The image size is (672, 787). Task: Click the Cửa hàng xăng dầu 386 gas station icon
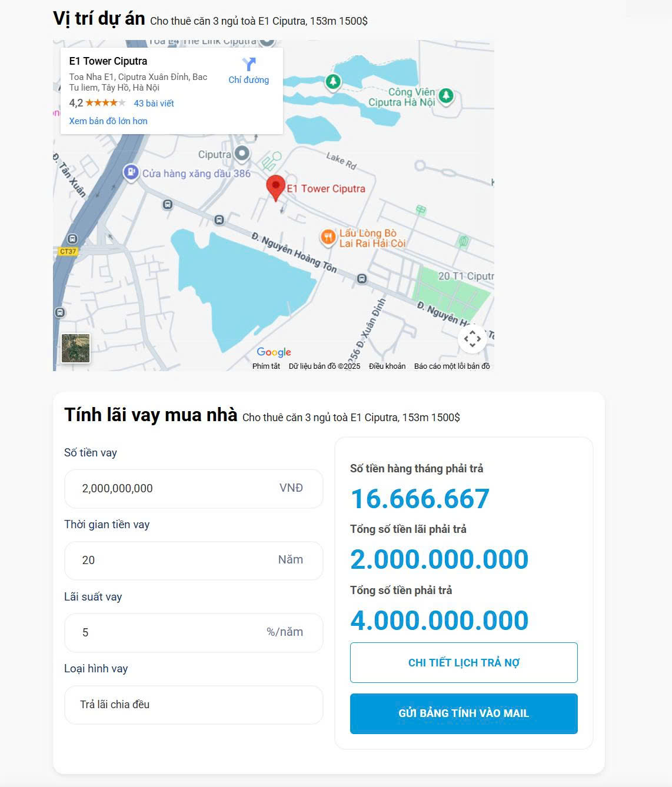coord(131,173)
